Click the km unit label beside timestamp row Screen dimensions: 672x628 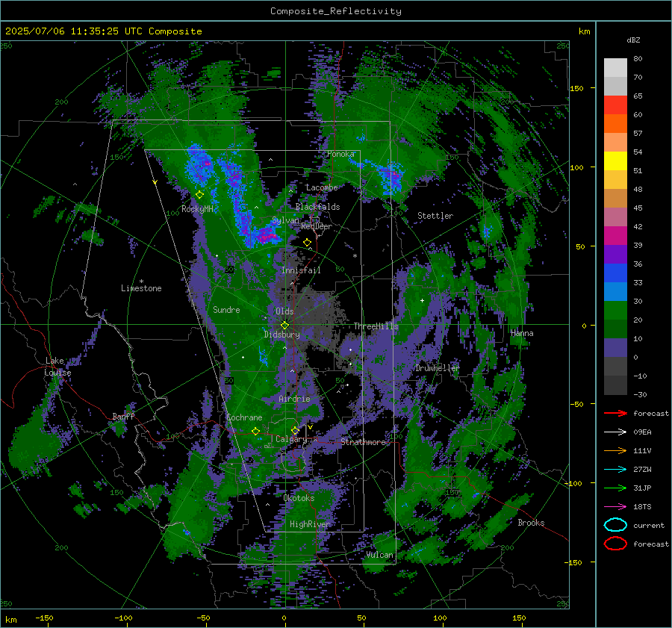(x=584, y=31)
